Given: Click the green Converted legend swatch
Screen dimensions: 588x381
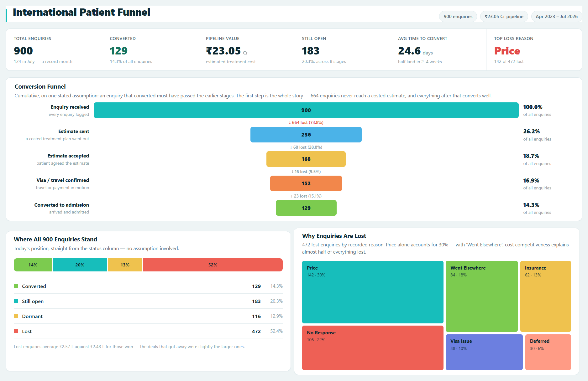Looking at the screenshot, I should [x=16, y=286].
